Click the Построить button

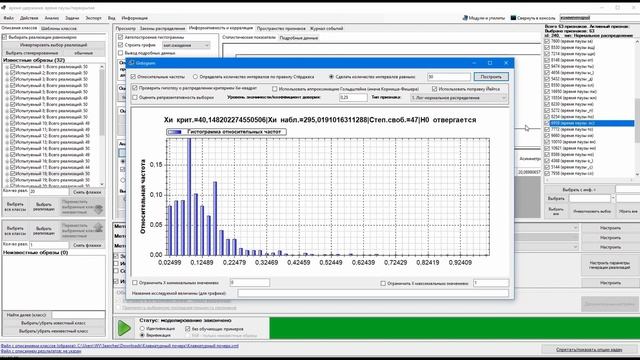click(x=491, y=76)
